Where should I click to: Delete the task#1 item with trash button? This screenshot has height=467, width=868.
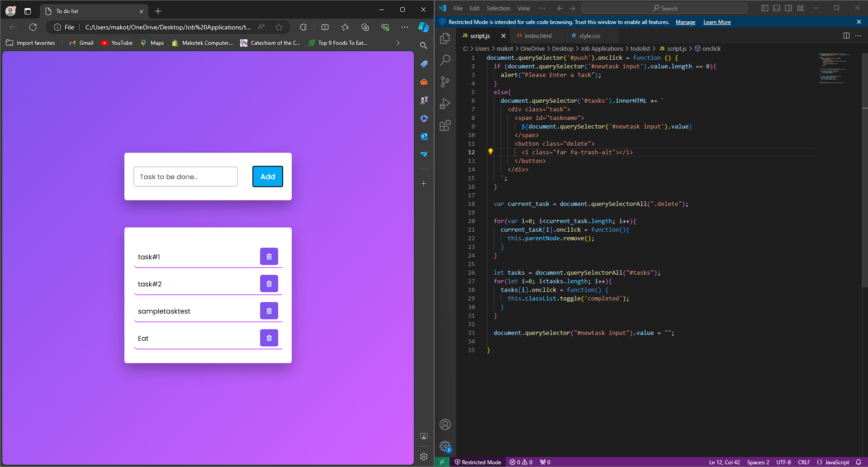(269, 257)
